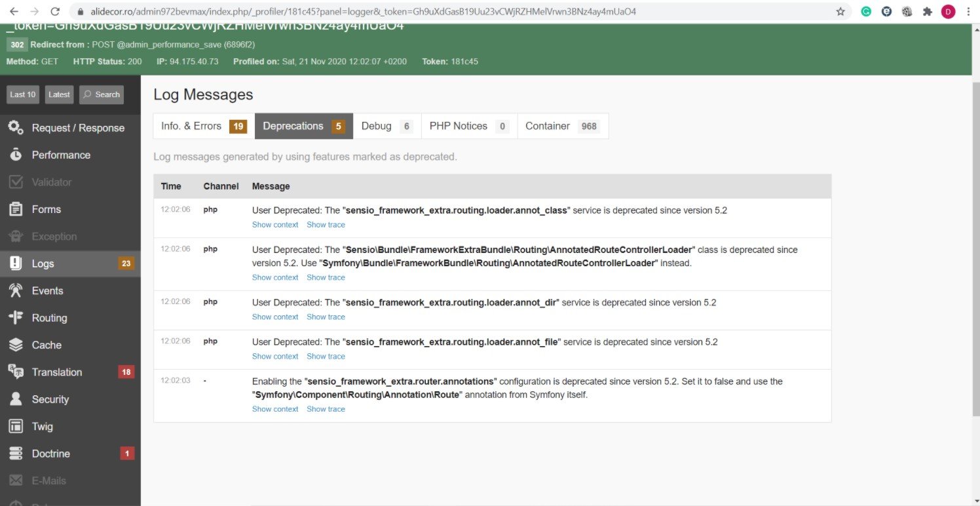Image resolution: width=980 pixels, height=506 pixels.
Task: Show trace for annot_file deprecation
Action: (x=326, y=356)
